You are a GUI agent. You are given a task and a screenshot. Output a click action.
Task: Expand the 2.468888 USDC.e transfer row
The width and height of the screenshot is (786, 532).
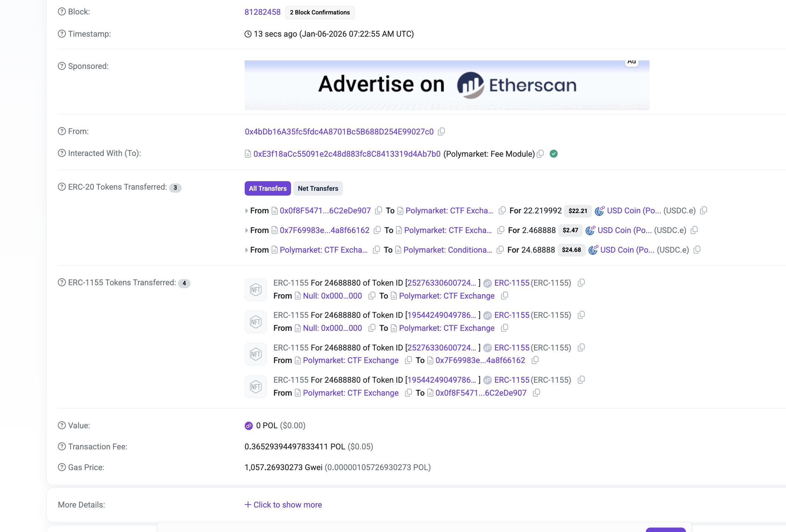247,230
